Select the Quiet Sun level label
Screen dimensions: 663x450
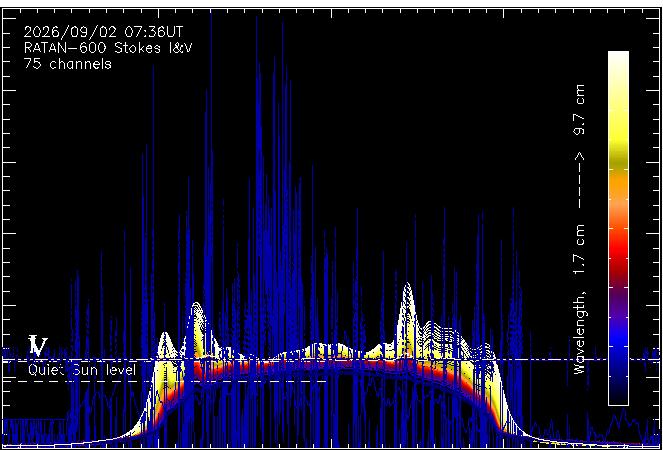coord(82,370)
